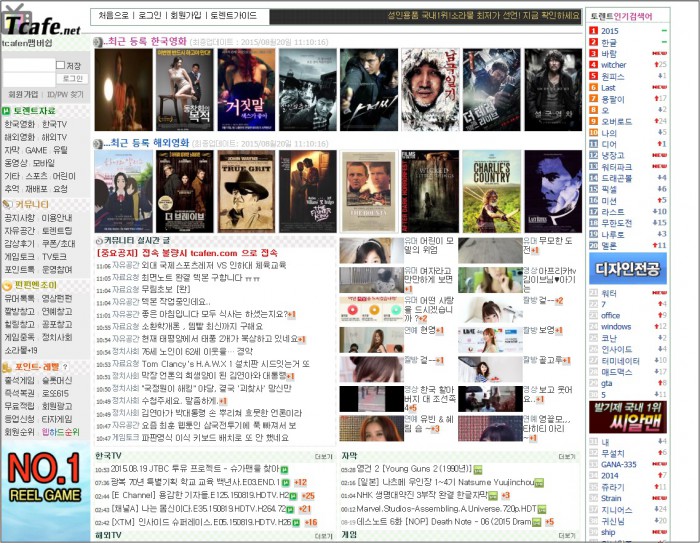
Task: Open the 처음으로 top menu item
Action: pos(113,16)
